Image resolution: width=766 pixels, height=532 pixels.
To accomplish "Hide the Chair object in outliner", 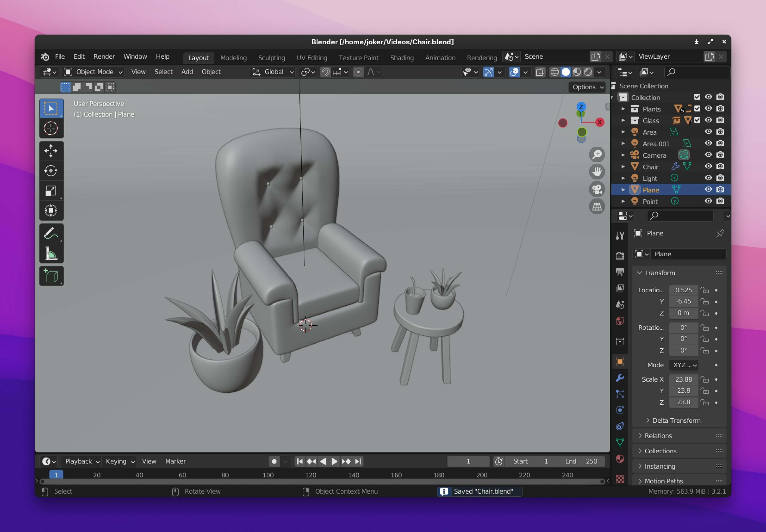I will coord(708,166).
